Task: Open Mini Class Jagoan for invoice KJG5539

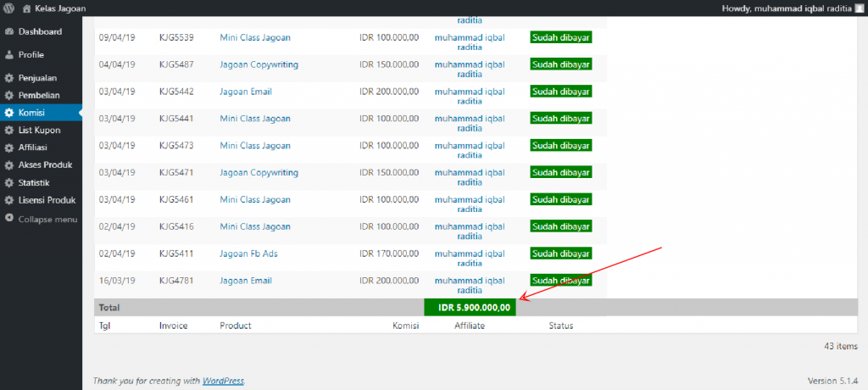Action: pos(254,37)
